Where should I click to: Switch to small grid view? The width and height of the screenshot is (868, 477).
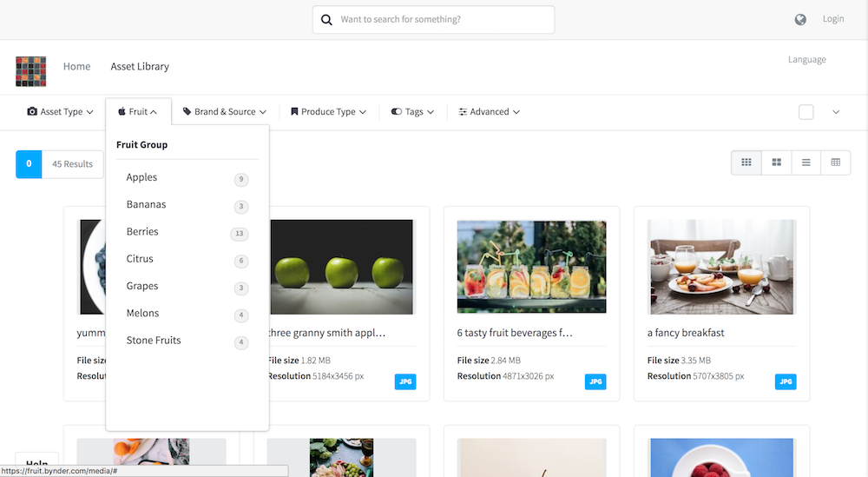(746, 162)
